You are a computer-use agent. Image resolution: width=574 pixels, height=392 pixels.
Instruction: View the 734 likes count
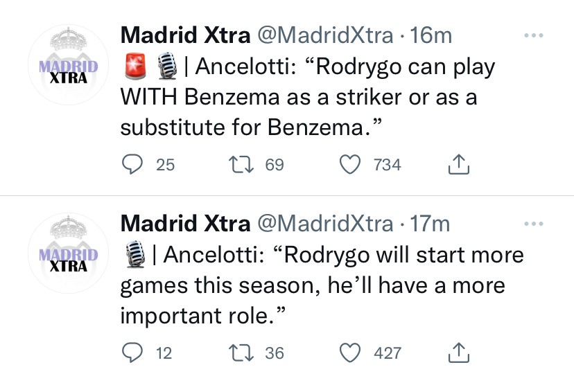coord(388,164)
